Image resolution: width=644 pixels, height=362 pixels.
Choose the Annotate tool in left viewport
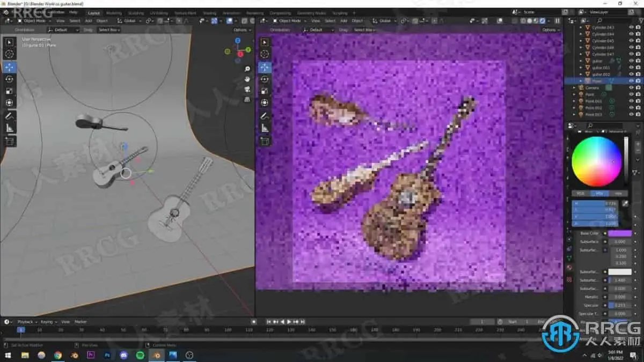(10, 116)
